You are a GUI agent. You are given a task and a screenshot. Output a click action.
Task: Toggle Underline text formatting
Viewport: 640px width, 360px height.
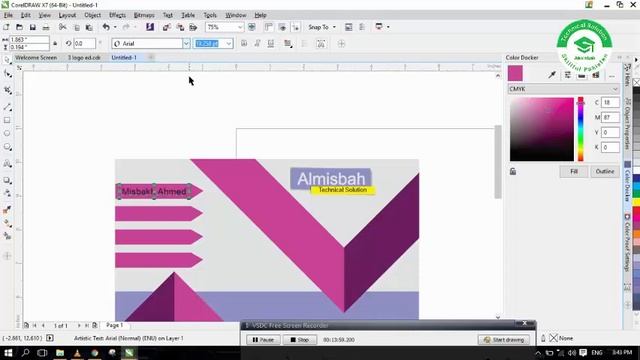[271, 44]
